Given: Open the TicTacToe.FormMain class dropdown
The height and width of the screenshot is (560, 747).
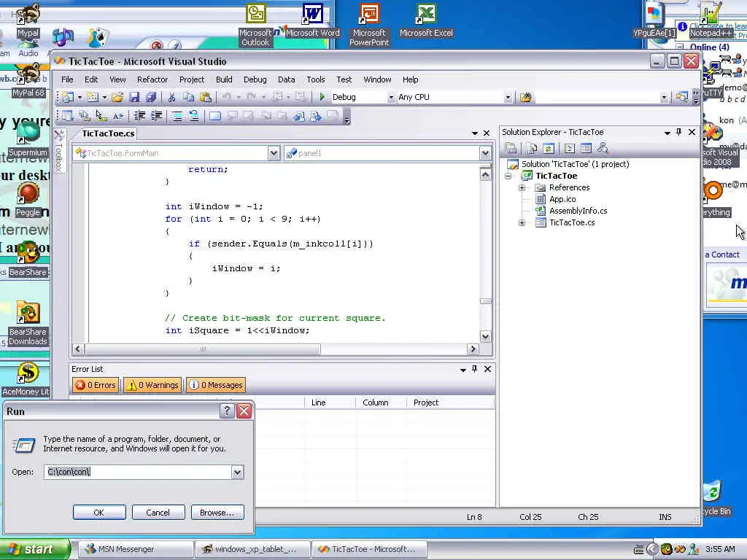Looking at the screenshot, I should click(x=274, y=153).
